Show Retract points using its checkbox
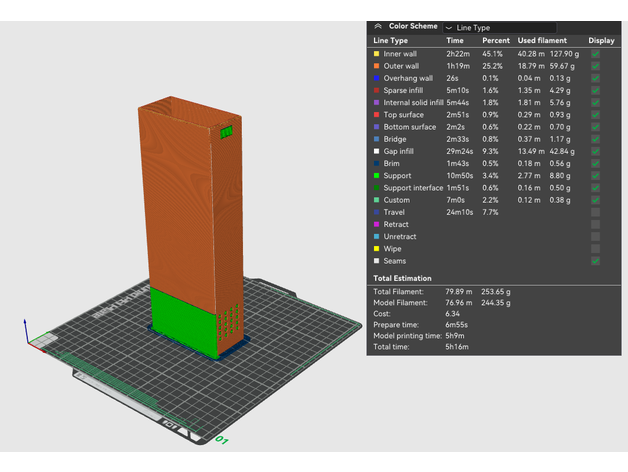Image resolution: width=628 pixels, height=472 pixels. pyautogui.click(x=596, y=224)
